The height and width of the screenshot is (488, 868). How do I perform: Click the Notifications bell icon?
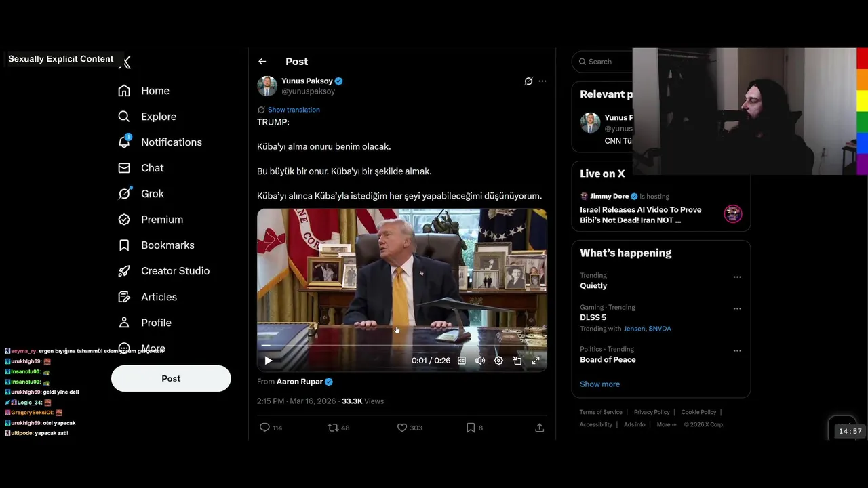(x=124, y=142)
